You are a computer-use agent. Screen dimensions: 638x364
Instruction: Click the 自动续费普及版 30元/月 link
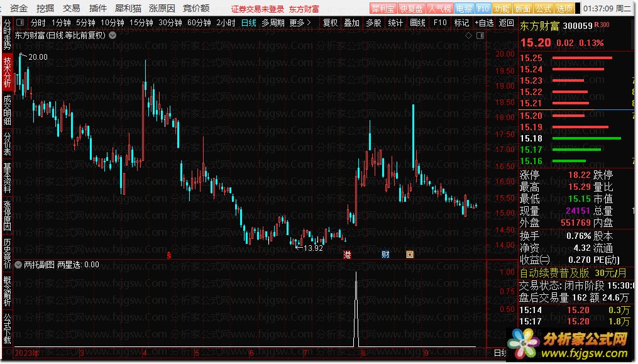(574, 273)
